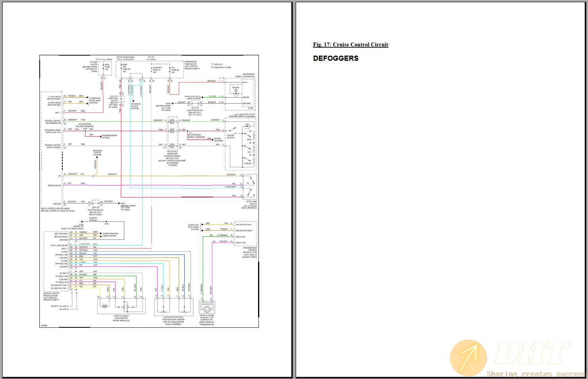The image size is (588, 379).
Task: Select the STEERING WHEEL CNTRL SUP VOLT label
Action: (53, 131)
